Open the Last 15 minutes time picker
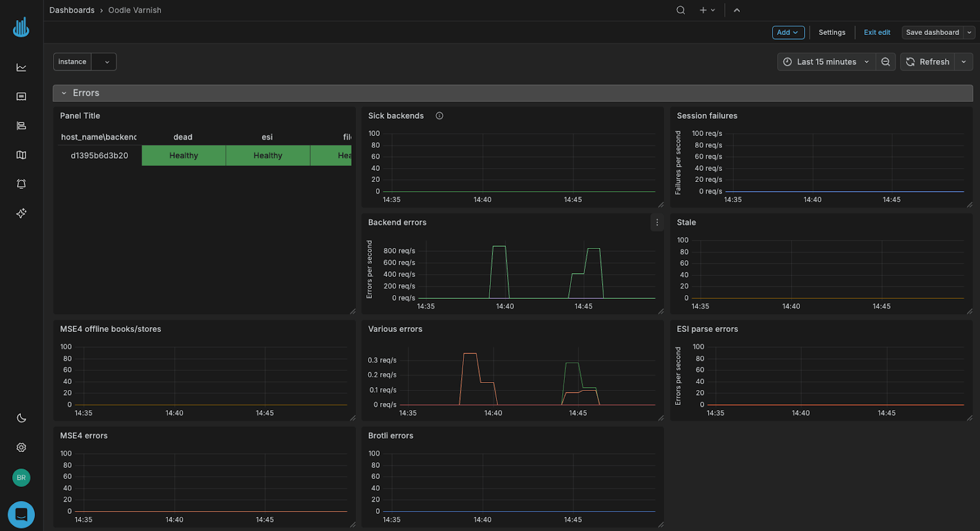The image size is (980, 531). coord(826,62)
